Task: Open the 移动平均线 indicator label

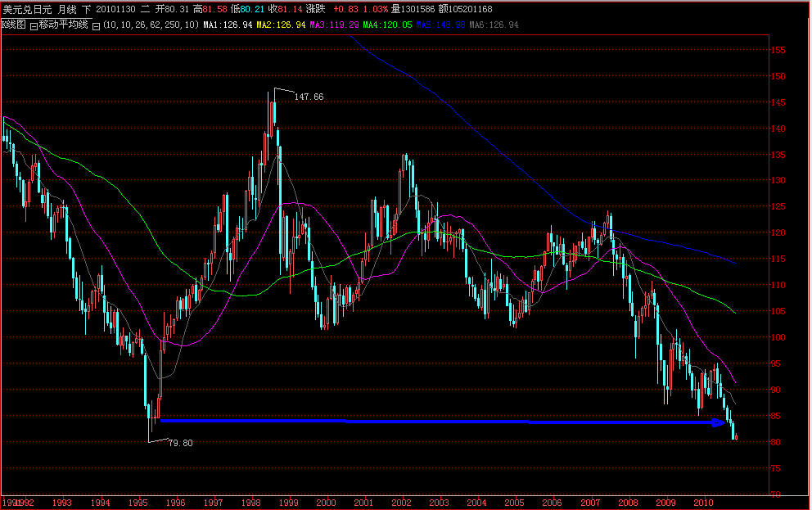Action: [x=64, y=25]
